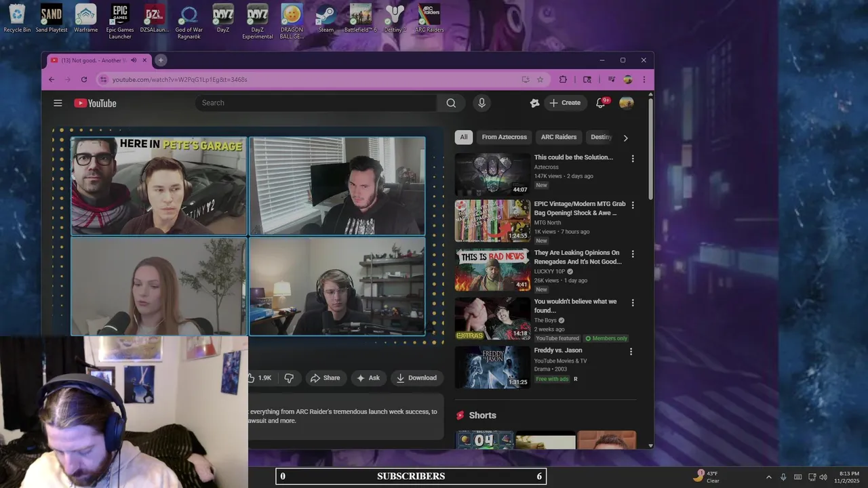
Task: Open browser media controls icon
Action: coord(611,79)
